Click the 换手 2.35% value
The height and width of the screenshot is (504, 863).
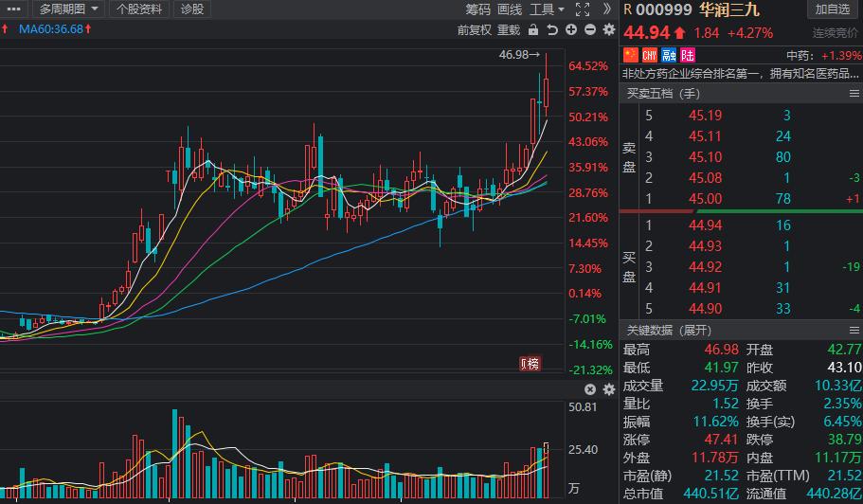(843, 404)
